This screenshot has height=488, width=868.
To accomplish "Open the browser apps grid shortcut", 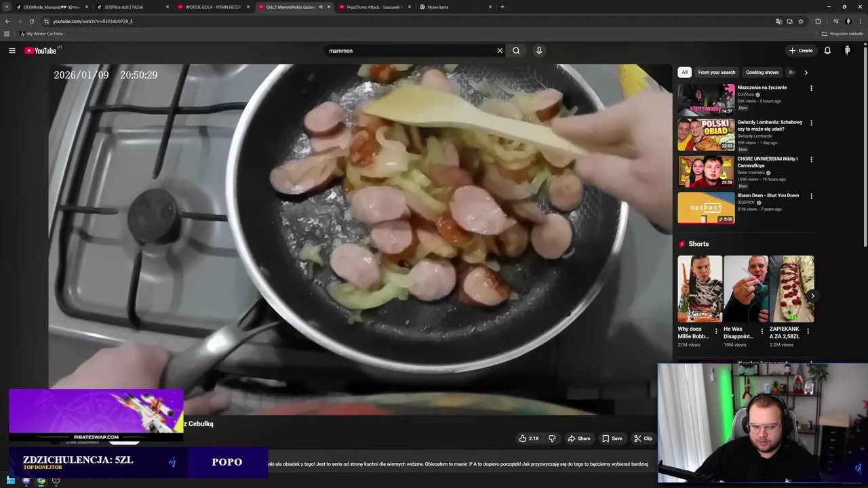I will [x=7, y=34].
